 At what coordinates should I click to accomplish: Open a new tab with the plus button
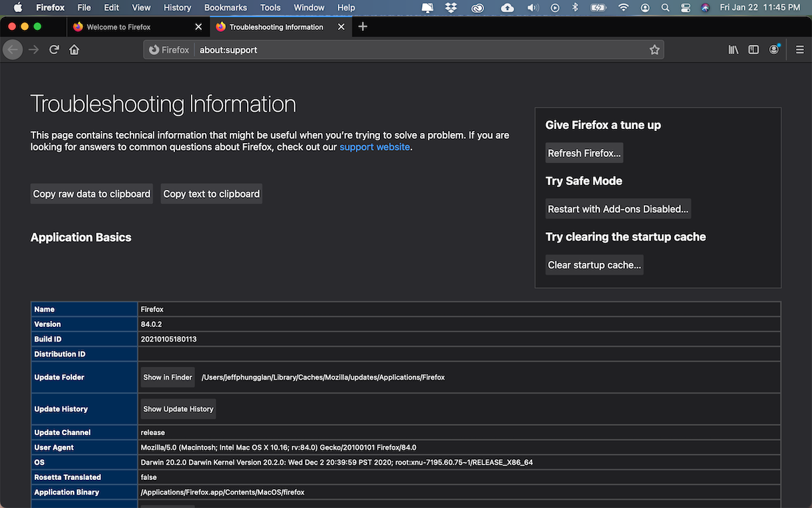click(363, 27)
